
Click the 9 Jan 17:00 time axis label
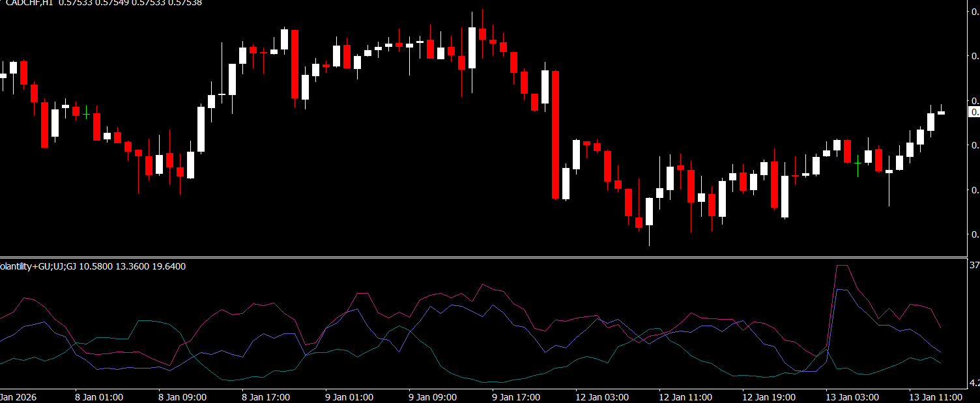[x=516, y=396]
